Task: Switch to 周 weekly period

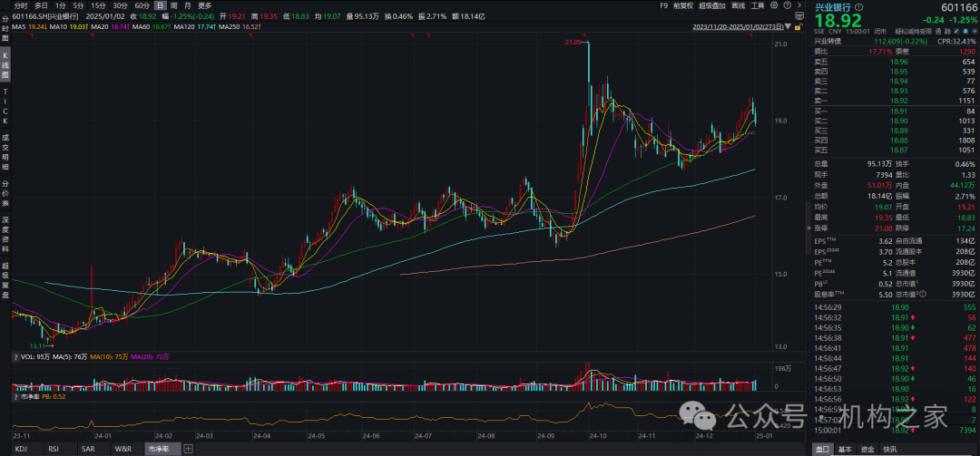Action: tap(173, 5)
